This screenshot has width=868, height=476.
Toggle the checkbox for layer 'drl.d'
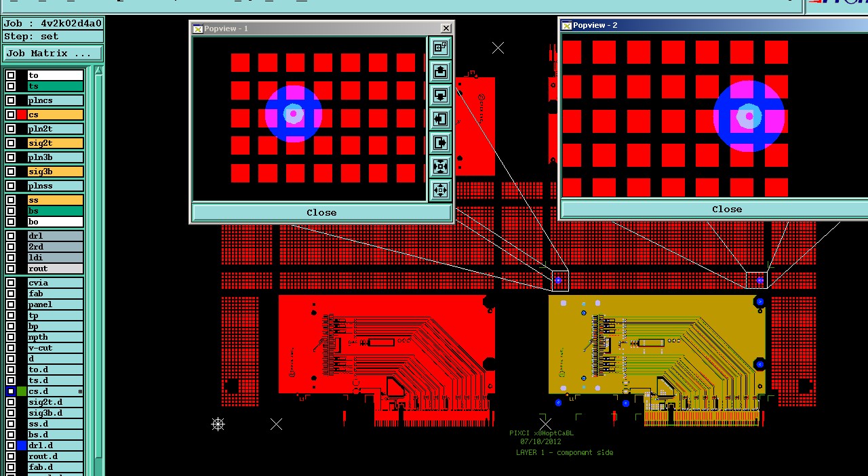click(11, 445)
